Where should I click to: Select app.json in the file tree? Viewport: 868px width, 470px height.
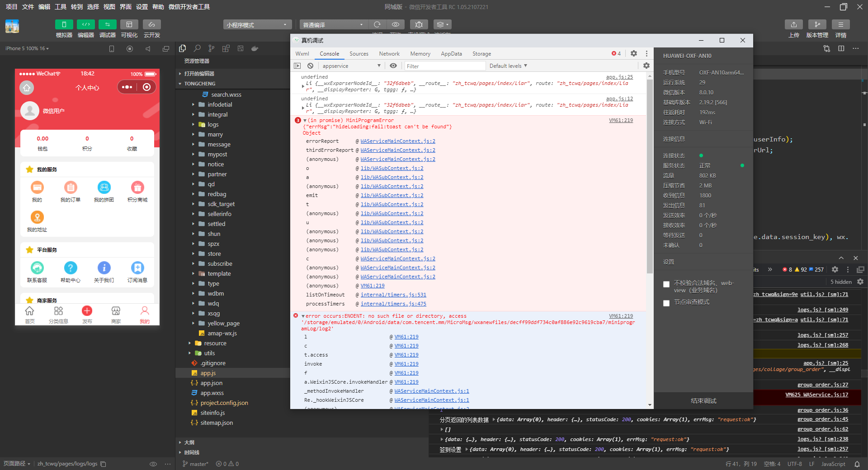[x=211, y=383]
